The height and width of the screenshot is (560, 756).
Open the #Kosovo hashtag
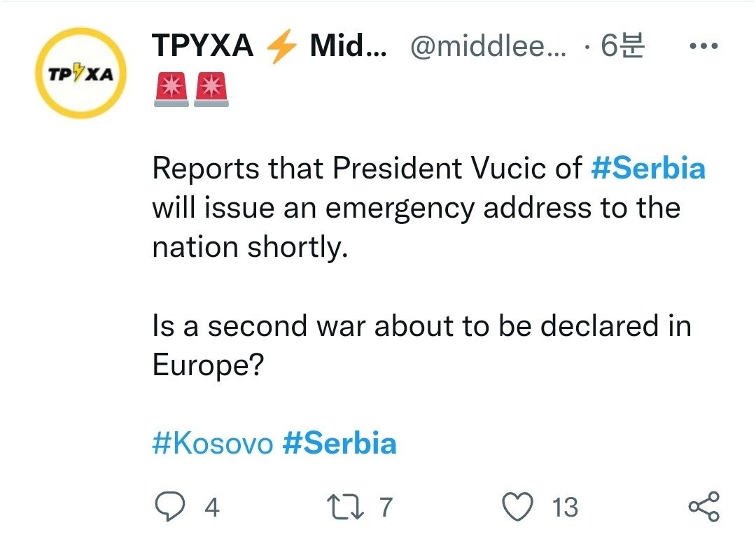(212, 443)
